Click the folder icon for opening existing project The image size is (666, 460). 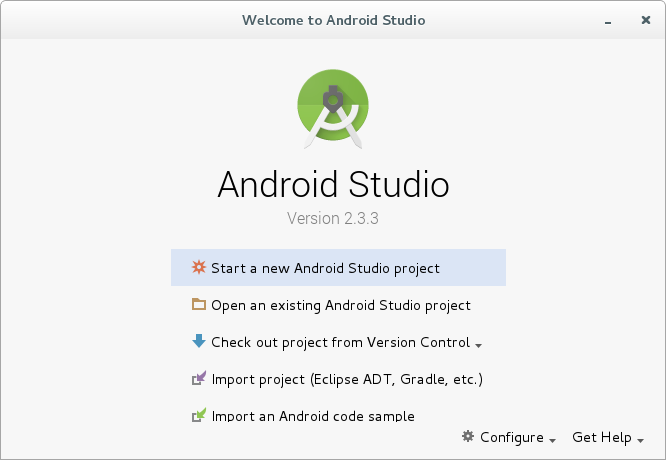(x=198, y=304)
